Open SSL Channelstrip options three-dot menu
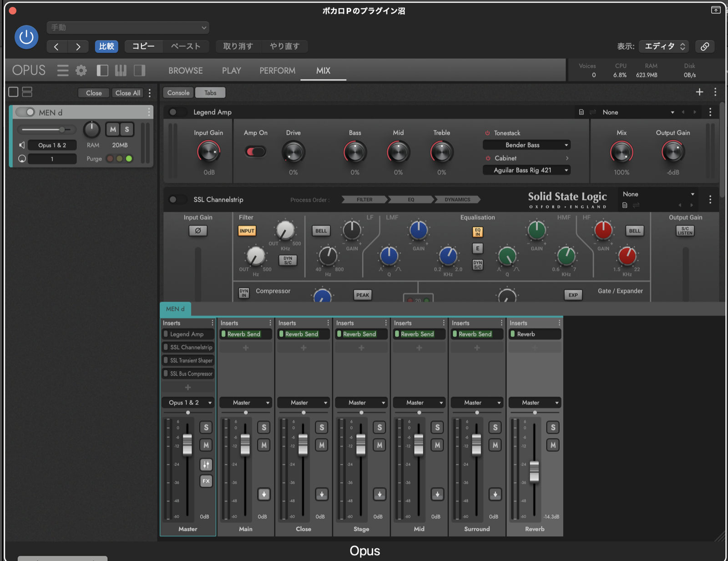728x561 pixels. click(x=710, y=199)
